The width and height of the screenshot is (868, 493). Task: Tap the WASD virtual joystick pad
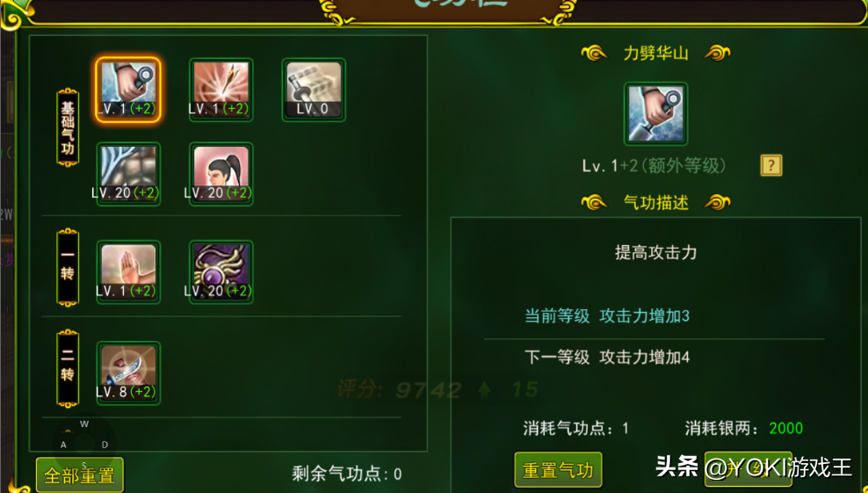[x=84, y=443]
